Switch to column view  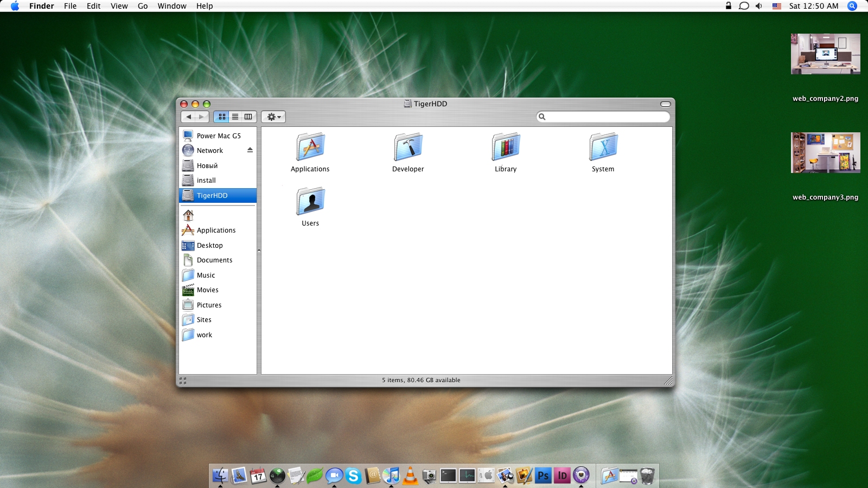coord(248,117)
